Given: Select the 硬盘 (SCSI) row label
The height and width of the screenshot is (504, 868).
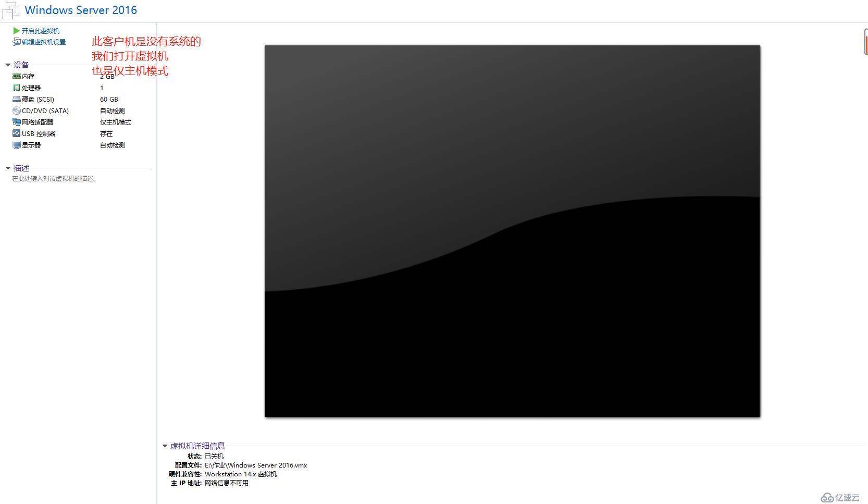Looking at the screenshot, I should [x=38, y=99].
